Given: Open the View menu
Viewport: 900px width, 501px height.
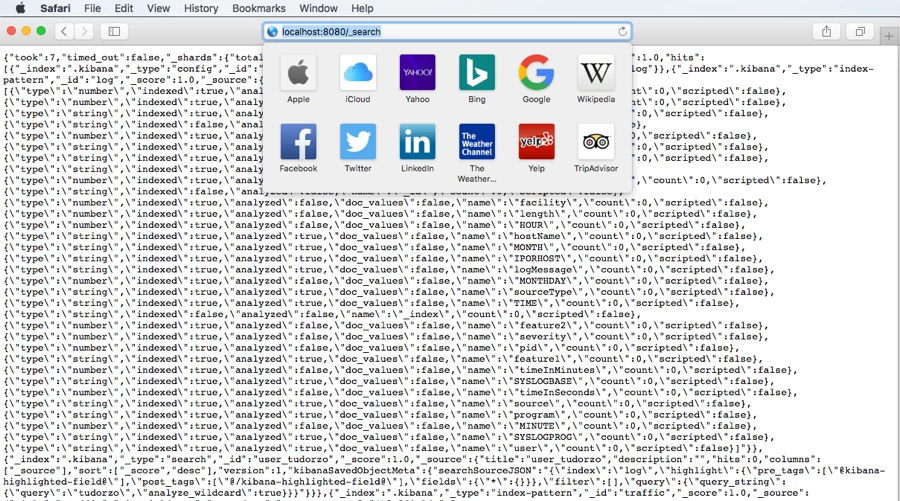Looking at the screenshot, I should 158,8.
